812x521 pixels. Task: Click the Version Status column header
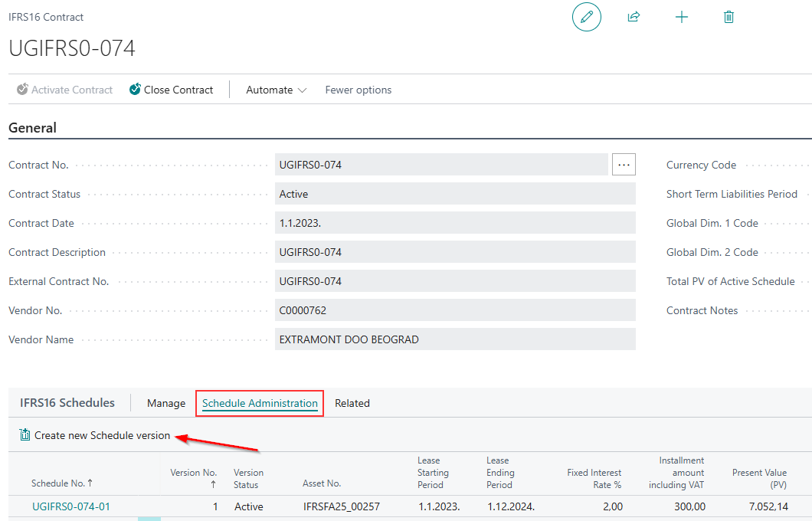point(248,479)
